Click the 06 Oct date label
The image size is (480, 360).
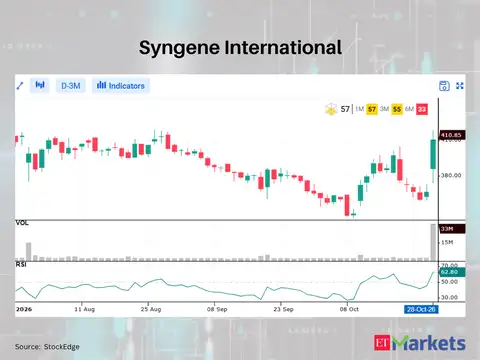349,309
